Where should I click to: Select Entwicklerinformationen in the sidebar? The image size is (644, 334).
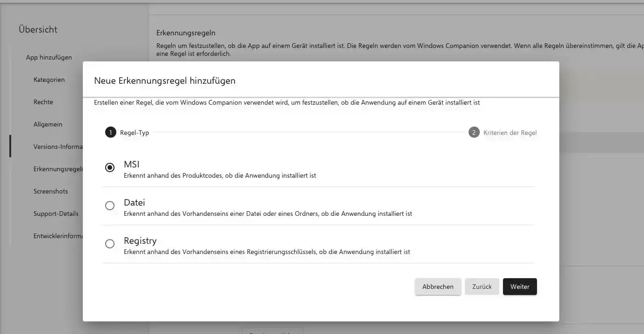pyautogui.click(x=58, y=236)
